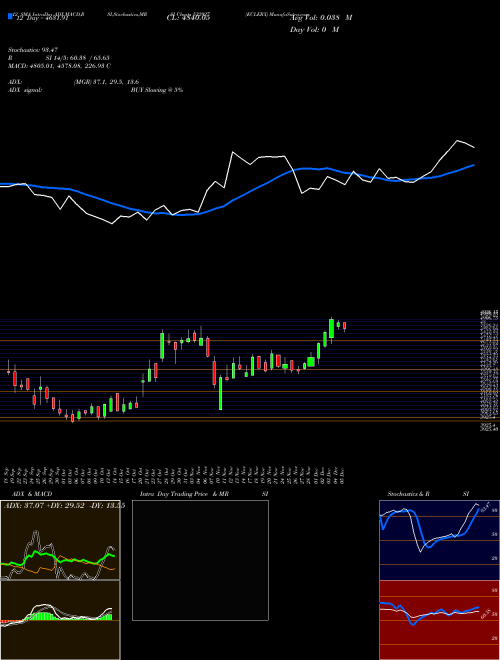
Task: Open the ADX indicator chart panel
Action: pos(60,540)
